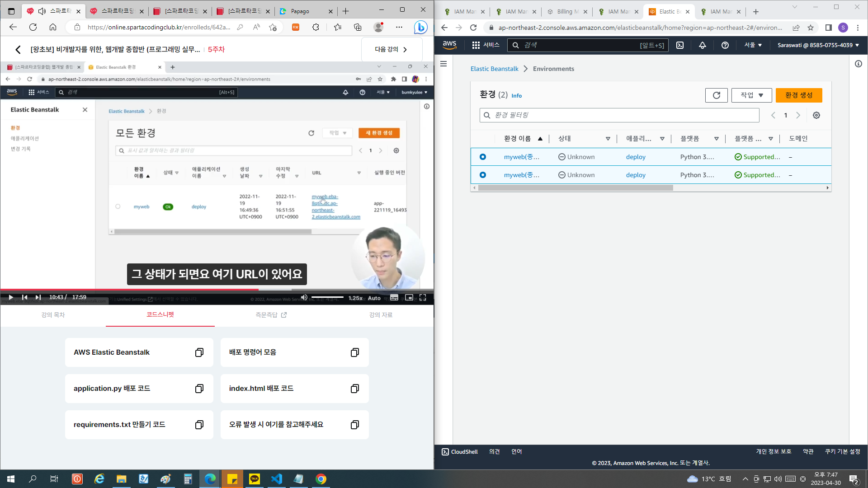Click horizontal scrollbar of environments table
This screenshot has height=488, width=868.
(x=576, y=188)
